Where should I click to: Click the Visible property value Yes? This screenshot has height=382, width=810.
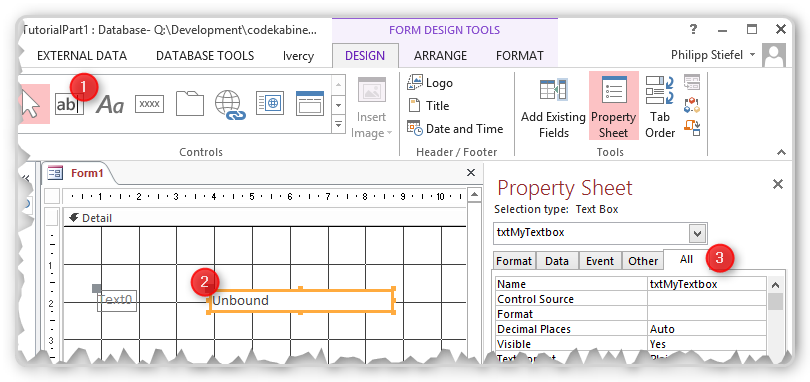click(707, 344)
